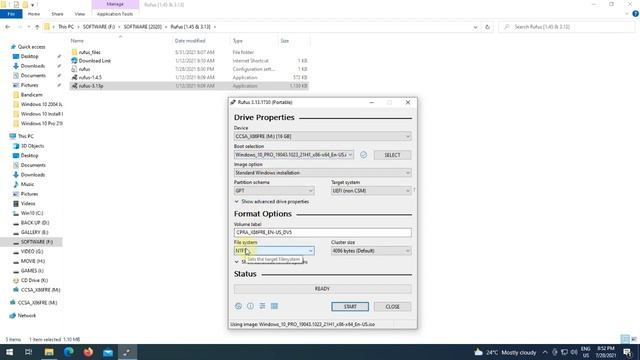Open Rufus language selection globe icon
Image resolution: width=640 pixels, height=360 pixels.
coord(238,306)
